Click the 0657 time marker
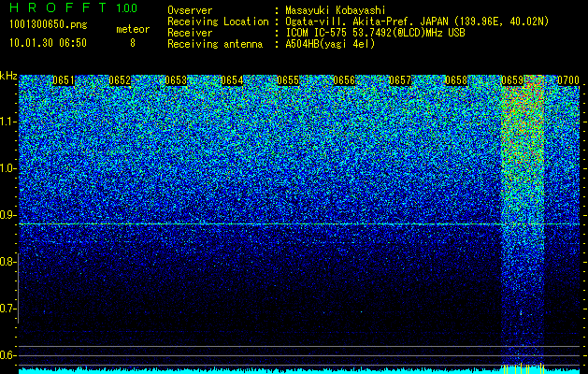Screen dimensions: 588x374 click(400, 80)
